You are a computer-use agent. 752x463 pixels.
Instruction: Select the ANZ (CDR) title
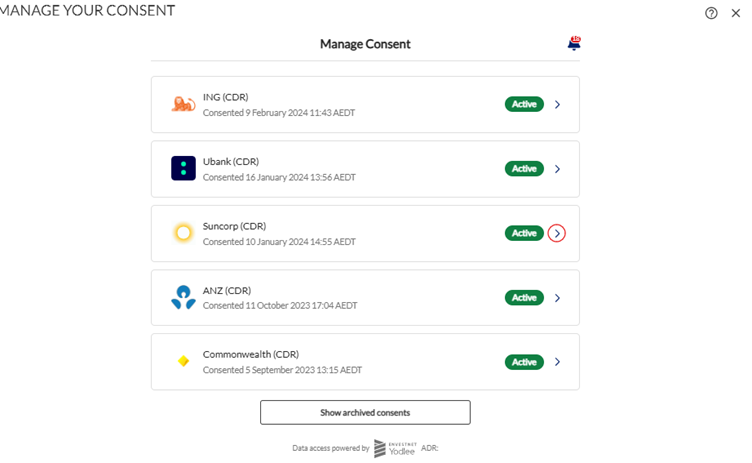[x=227, y=290]
